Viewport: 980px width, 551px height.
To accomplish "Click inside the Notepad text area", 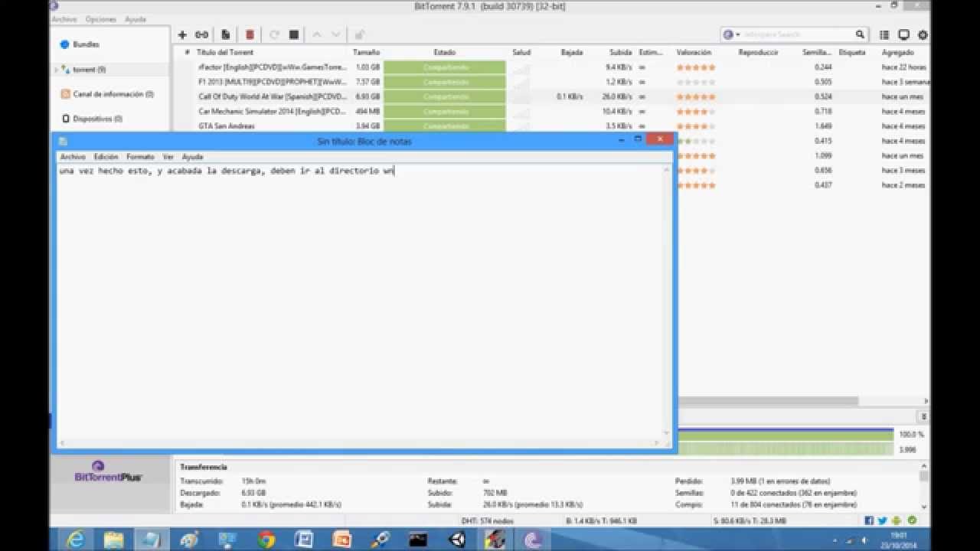I will (x=361, y=301).
